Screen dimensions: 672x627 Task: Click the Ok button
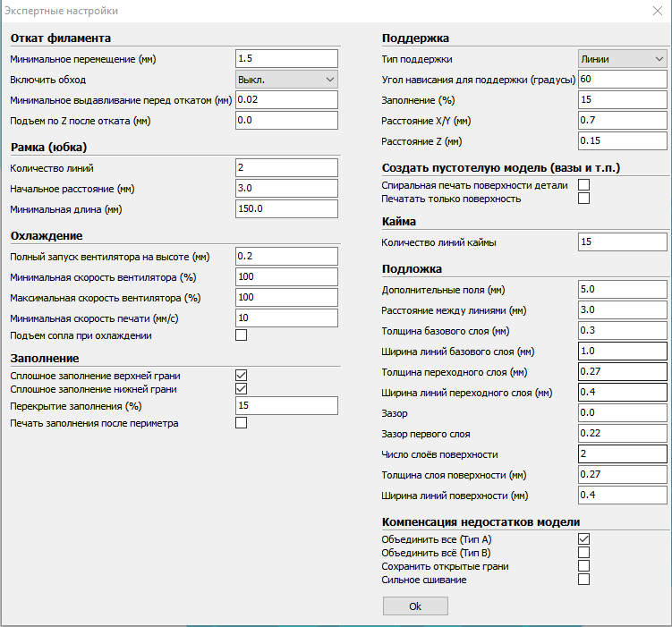pyautogui.click(x=415, y=606)
